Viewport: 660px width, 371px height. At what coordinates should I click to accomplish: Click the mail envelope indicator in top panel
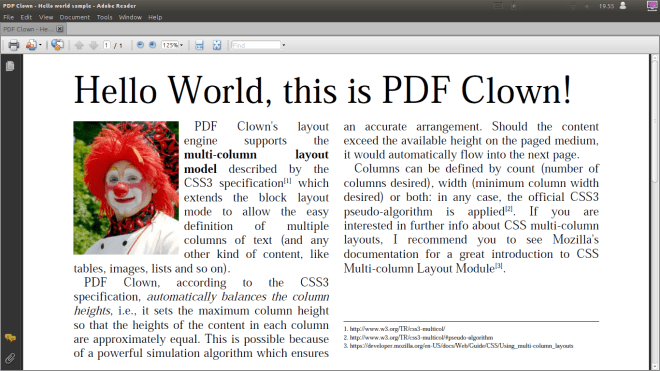click(498, 6)
